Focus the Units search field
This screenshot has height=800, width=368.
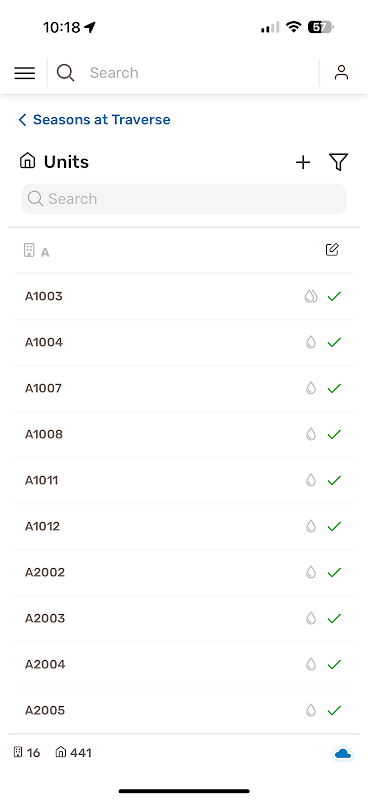184,199
